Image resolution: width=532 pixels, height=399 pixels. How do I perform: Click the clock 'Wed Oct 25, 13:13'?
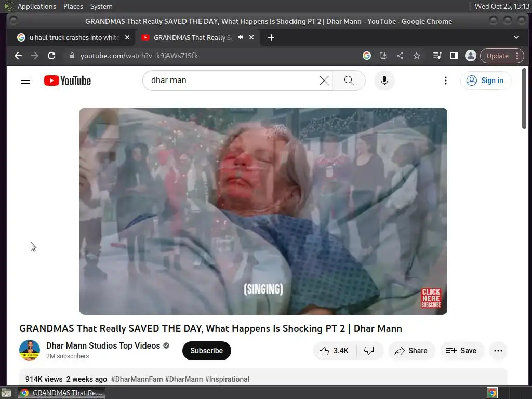click(x=502, y=6)
